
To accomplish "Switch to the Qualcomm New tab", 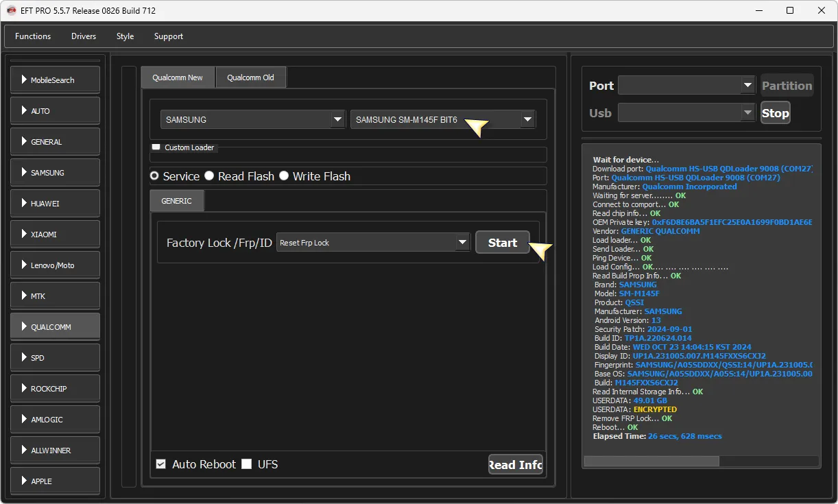I will pos(178,77).
